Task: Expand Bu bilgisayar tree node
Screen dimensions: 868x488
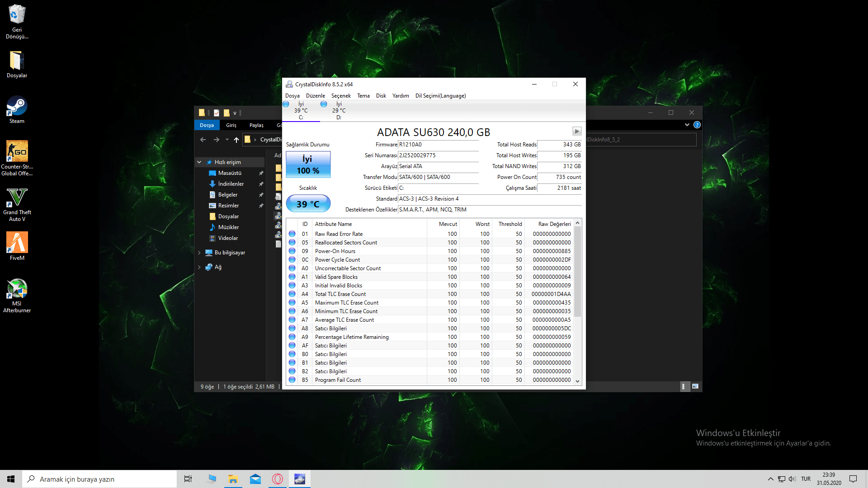Action: pos(199,253)
